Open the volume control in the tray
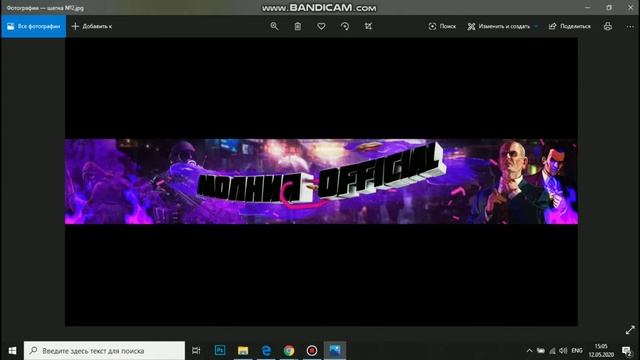This screenshot has height=360, width=640. [563, 351]
